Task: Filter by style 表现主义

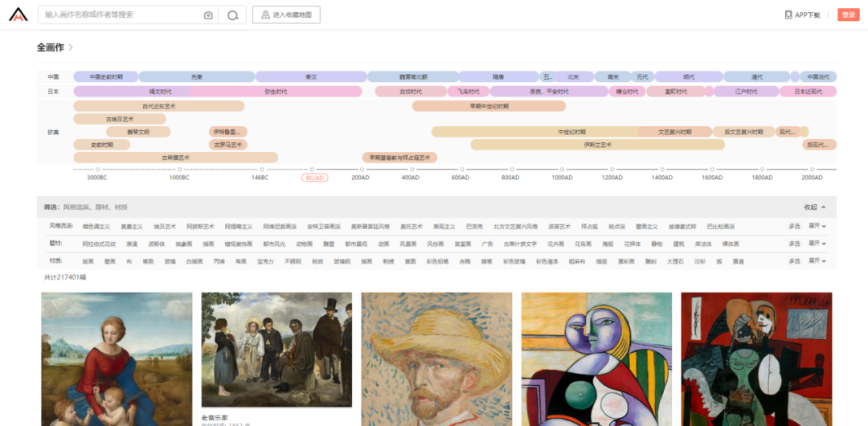Action: 444,227
